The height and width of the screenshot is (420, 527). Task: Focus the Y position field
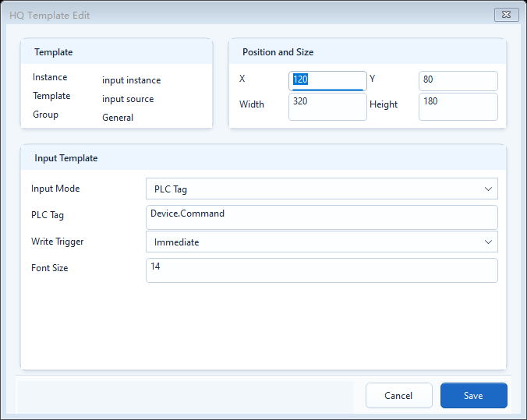coord(458,81)
